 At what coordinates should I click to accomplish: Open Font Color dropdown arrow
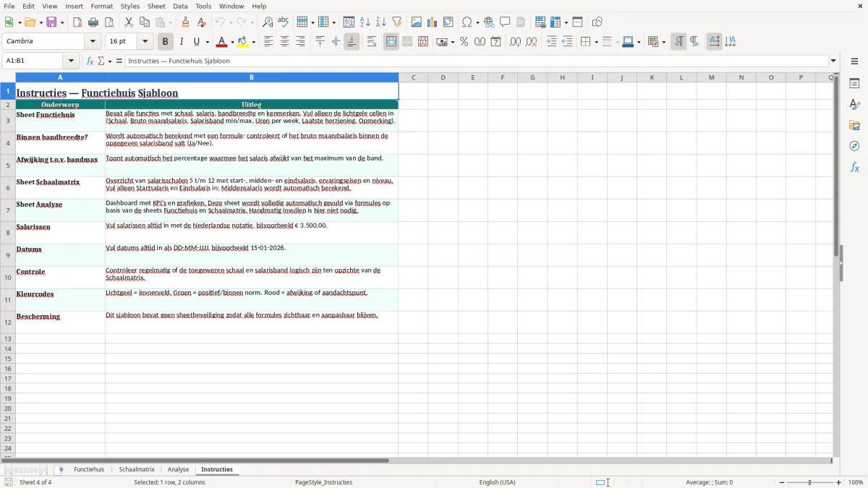click(x=232, y=42)
